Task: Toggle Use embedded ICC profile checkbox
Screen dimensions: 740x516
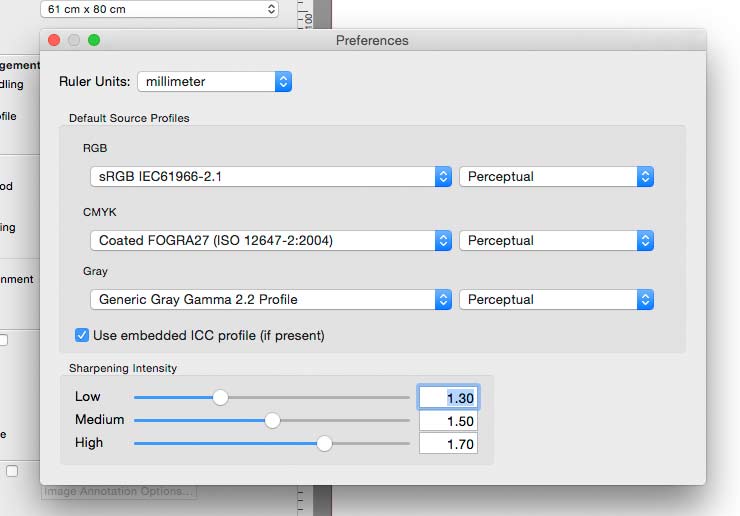Action: [82, 336]
